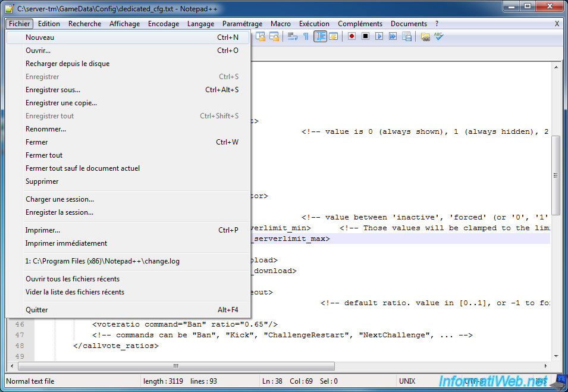Image resolution: width=568 pixels, height=392 pixels.
Task: Choose Renommer... entry
Action: point(128,129)
